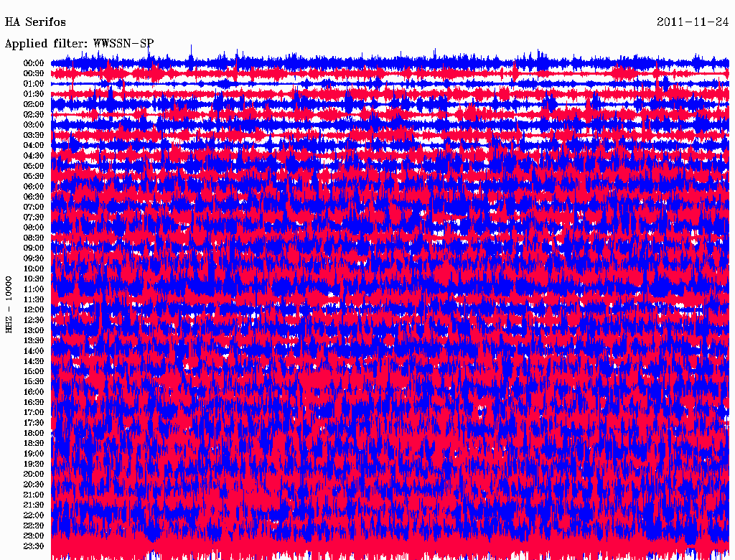
Task: Click the time label '09:30'
Action: [x=34, y=258]
